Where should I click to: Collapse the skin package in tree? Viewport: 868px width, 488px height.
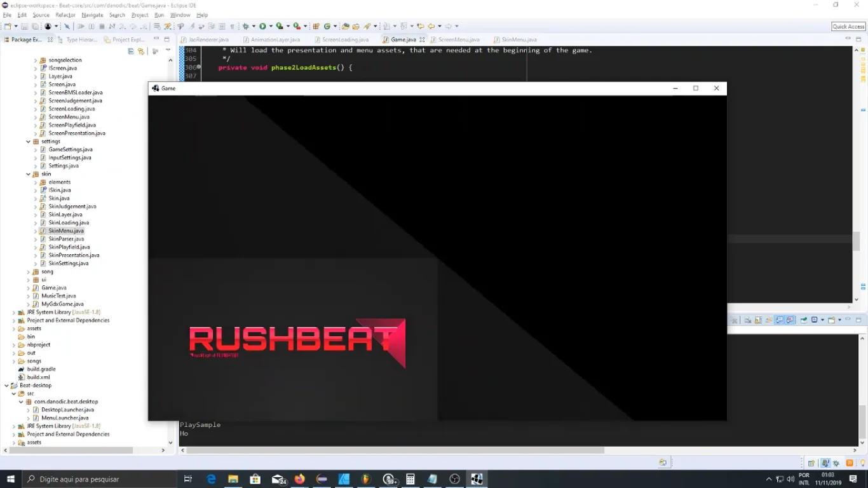[28, 174]
